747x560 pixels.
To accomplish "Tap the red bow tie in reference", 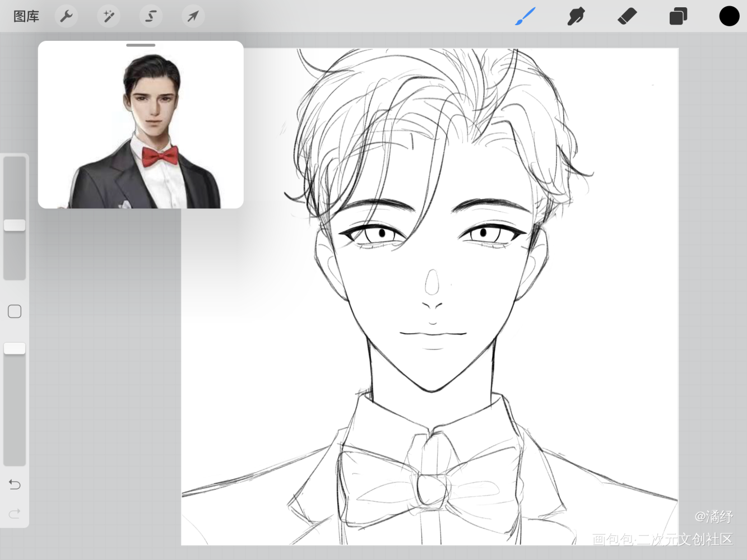I will pyautogui.click(x=160, y=156).
